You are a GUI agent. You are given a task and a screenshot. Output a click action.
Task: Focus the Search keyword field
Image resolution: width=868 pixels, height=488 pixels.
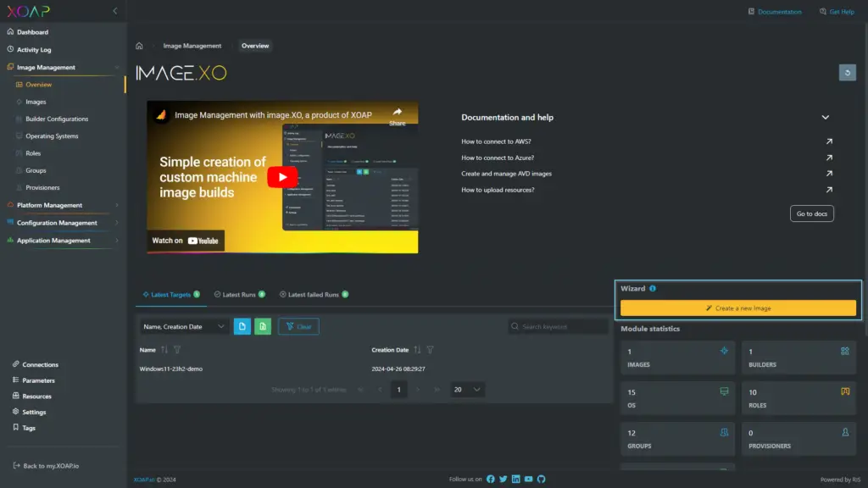[x=558, y=326]
